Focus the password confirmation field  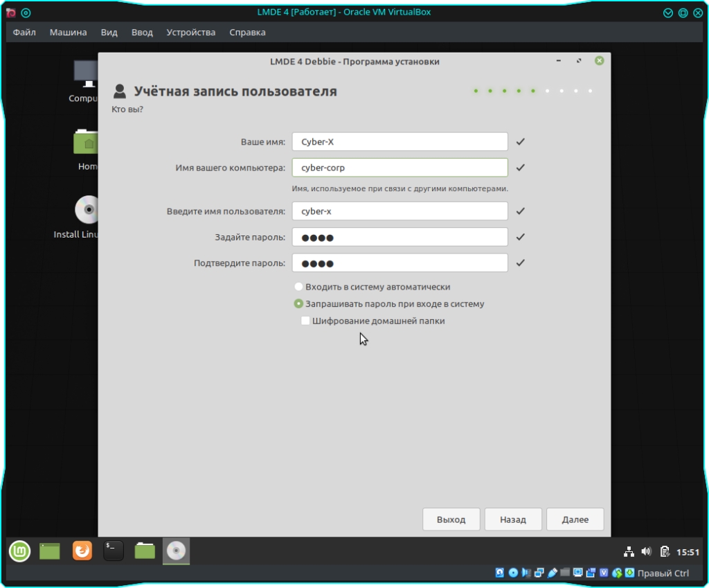400,263
